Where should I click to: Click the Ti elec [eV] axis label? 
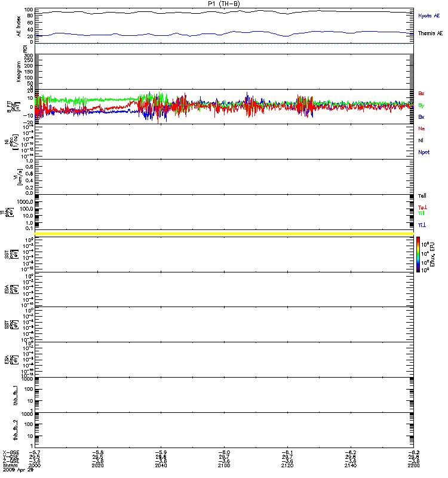point(7,212)
